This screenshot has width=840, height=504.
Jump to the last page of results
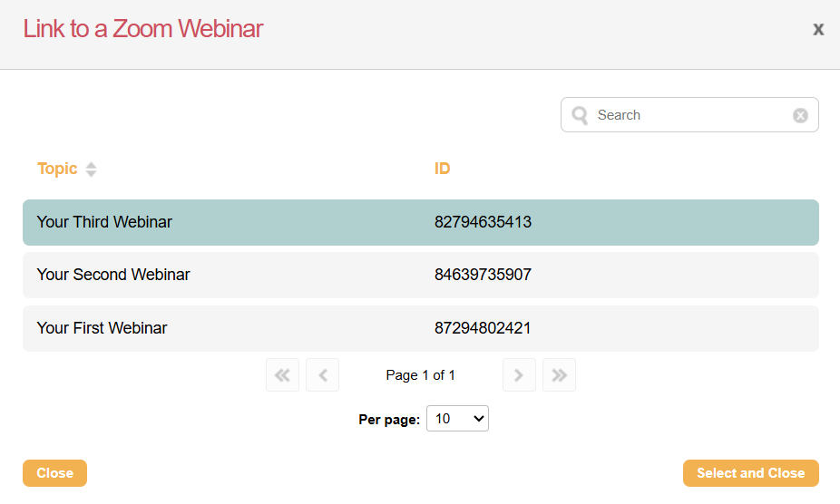[560, 375]
